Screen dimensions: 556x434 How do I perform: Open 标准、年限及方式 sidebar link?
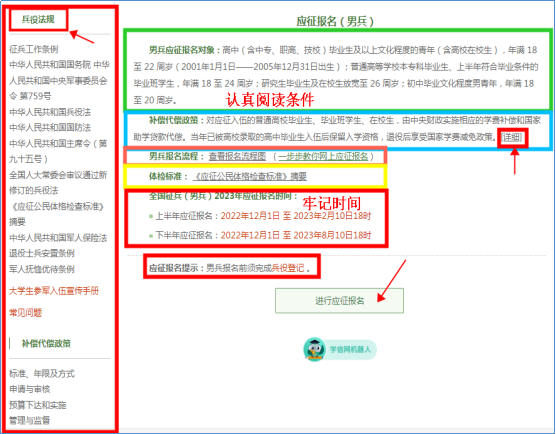click(x=42, y=373)
